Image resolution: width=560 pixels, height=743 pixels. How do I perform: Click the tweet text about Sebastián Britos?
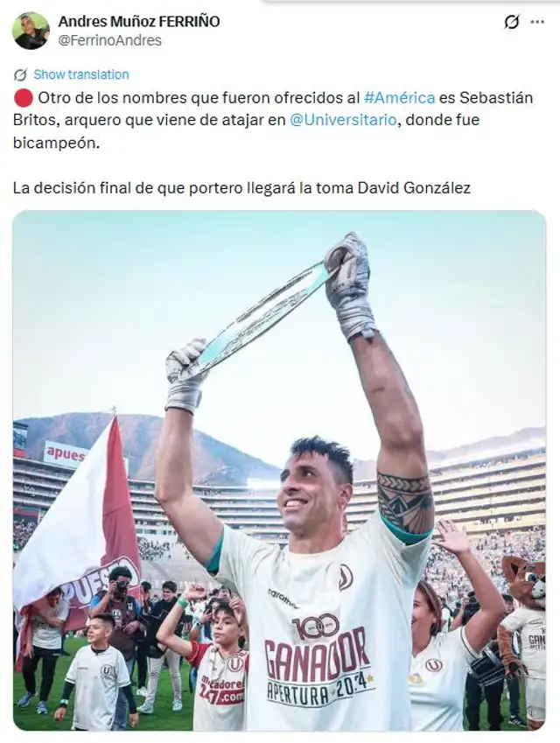point(273,120)
